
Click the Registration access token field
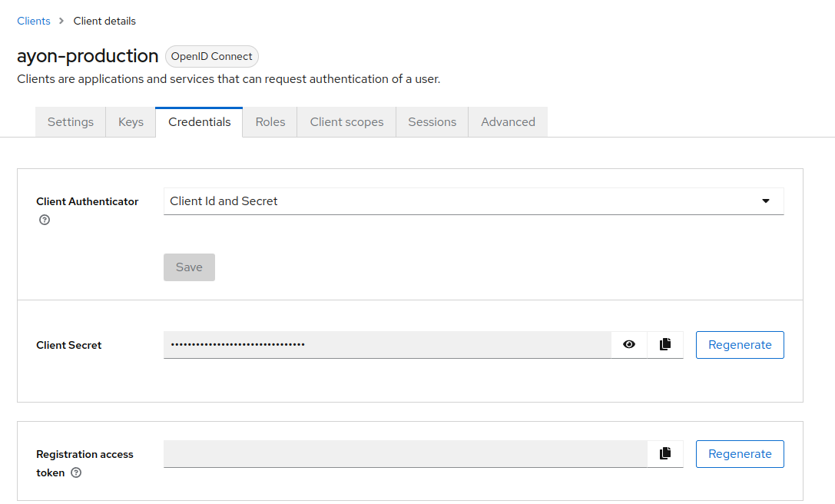405,454
